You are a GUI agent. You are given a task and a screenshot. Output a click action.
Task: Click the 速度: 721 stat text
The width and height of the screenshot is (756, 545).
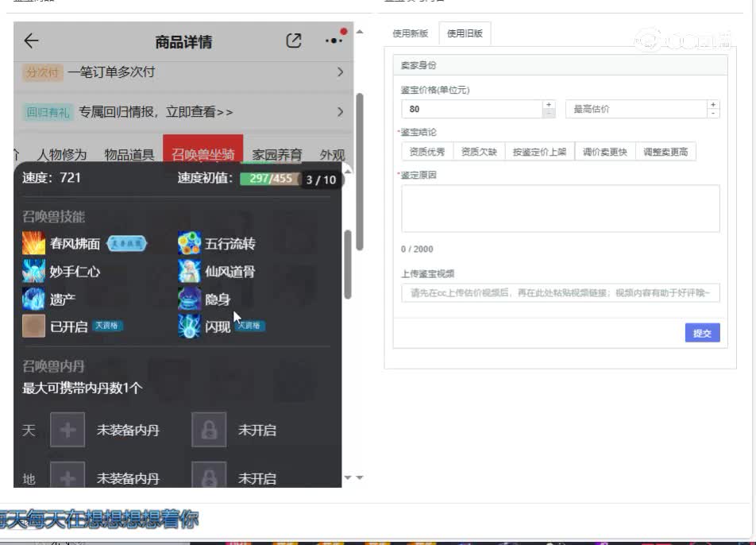point(52,178)
